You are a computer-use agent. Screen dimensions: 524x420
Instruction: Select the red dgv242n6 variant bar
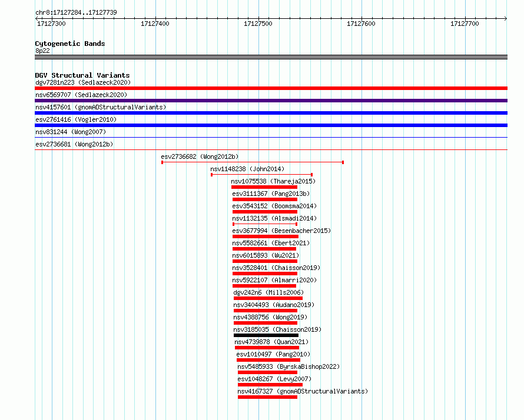268,298
